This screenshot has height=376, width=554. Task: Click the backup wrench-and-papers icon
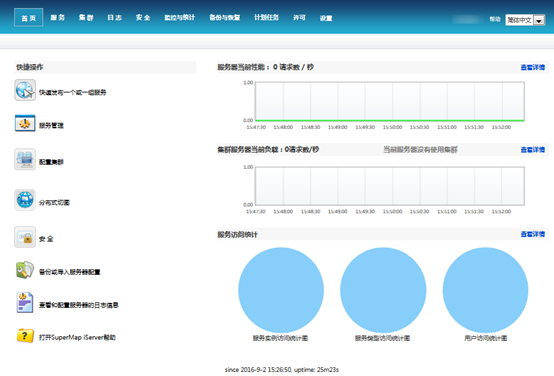point(25,270)
